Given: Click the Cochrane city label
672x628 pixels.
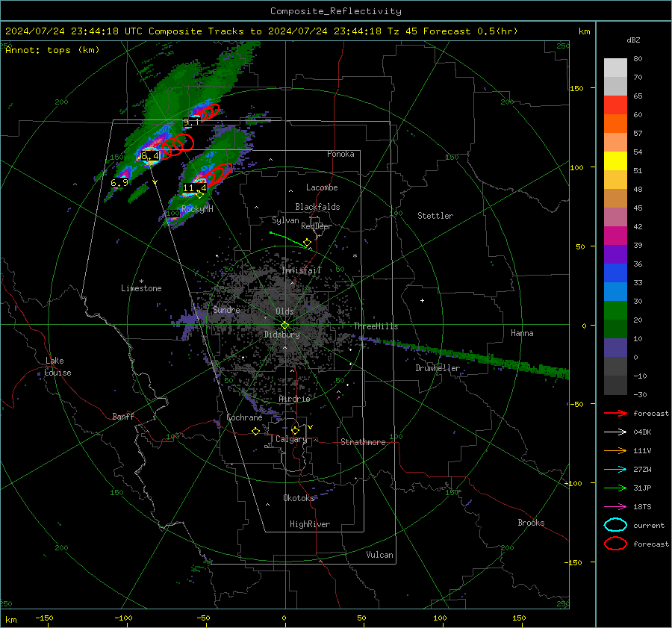Looking at the screenshot, I should tap(244, 417).
